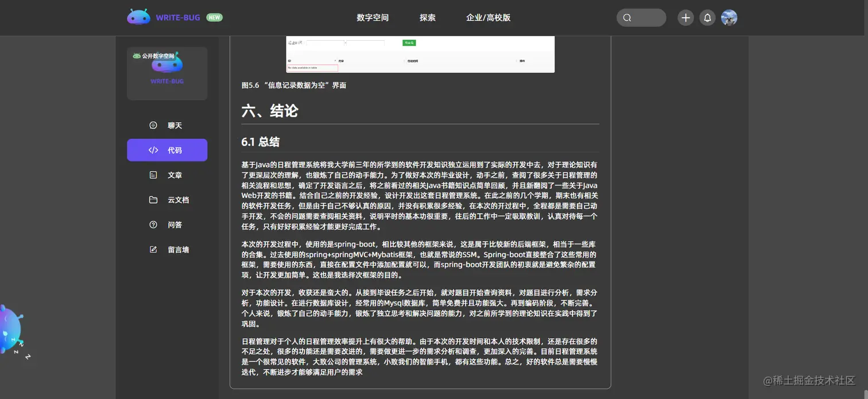Viewport: 868px width, 399px height.
Task: Open the 聊天 chat icon in sidebar
Action: (x=153, y=125)
